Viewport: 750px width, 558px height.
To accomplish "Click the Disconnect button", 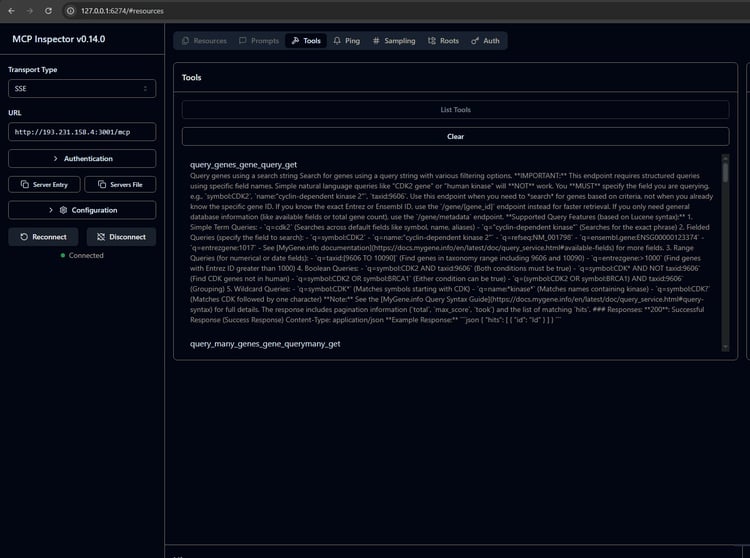I will (x=121, y=237).
